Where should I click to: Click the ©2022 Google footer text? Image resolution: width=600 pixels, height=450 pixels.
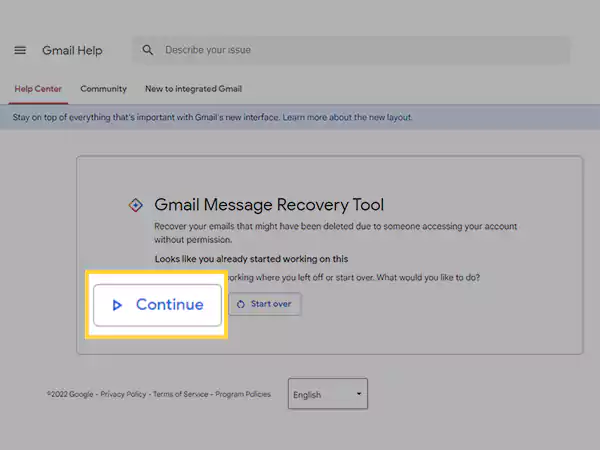pyautogui.click(x=70, y=394)
